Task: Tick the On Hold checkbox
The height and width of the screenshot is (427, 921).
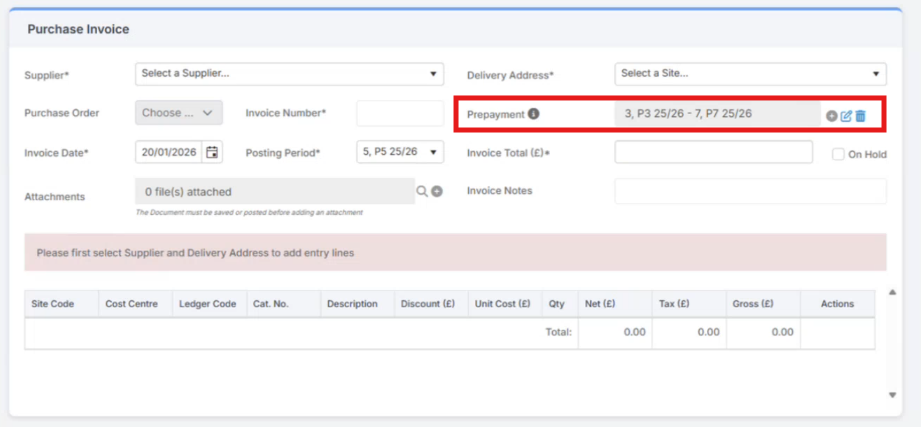Action: (839, 154)
